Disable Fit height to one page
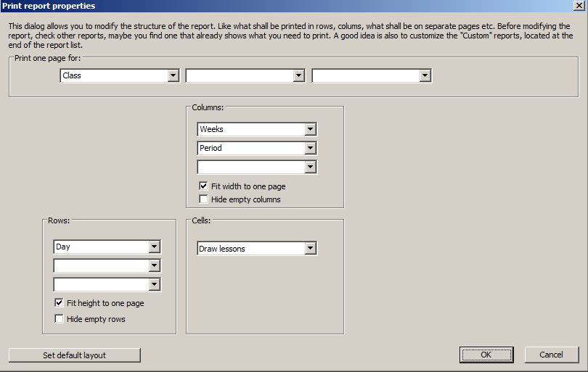The image size is (588, 372). 59,303
